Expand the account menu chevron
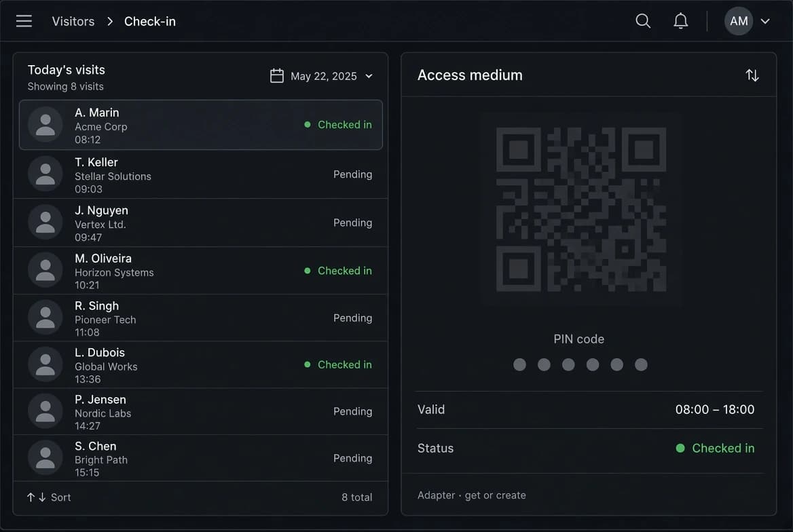Image resolution: width=793 pixels, height=532 pixels. pos(765,21)
